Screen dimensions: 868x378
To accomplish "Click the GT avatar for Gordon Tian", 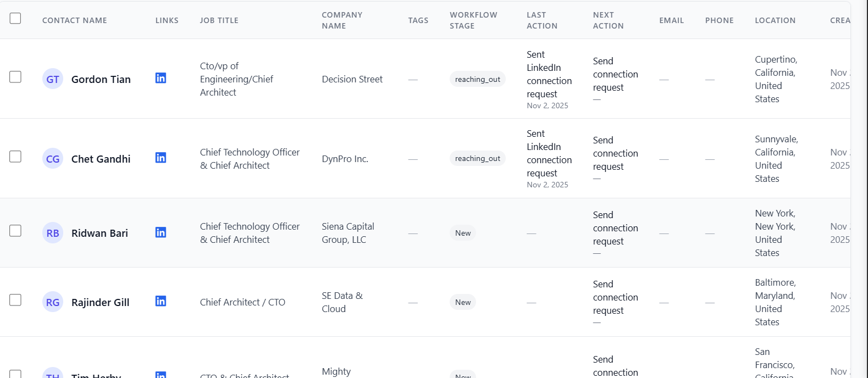I will 53,79.
